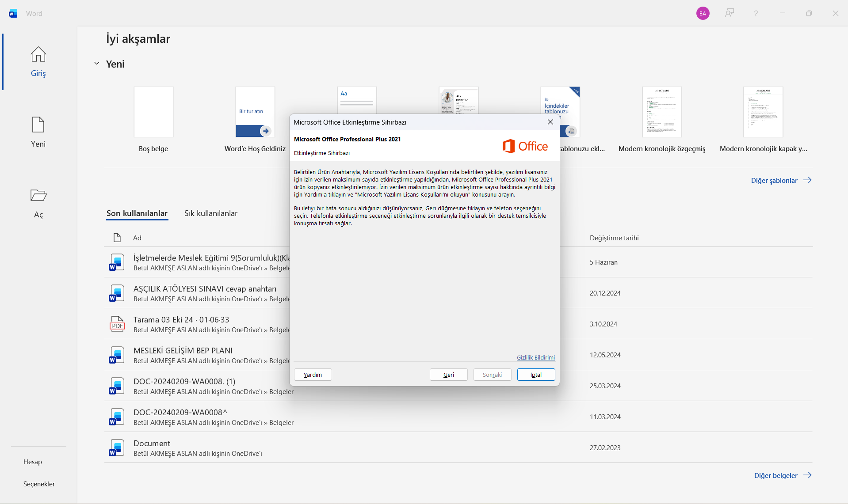848x504 pixels.
Task: Select the Boş belge template thumbnail
Action: click(x=153, y=112)
